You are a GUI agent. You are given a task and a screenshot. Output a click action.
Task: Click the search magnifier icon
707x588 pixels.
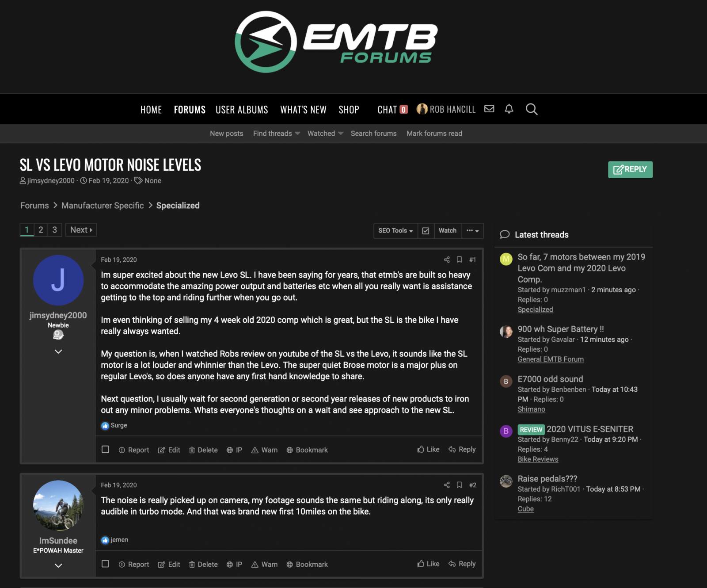point(532,109)
